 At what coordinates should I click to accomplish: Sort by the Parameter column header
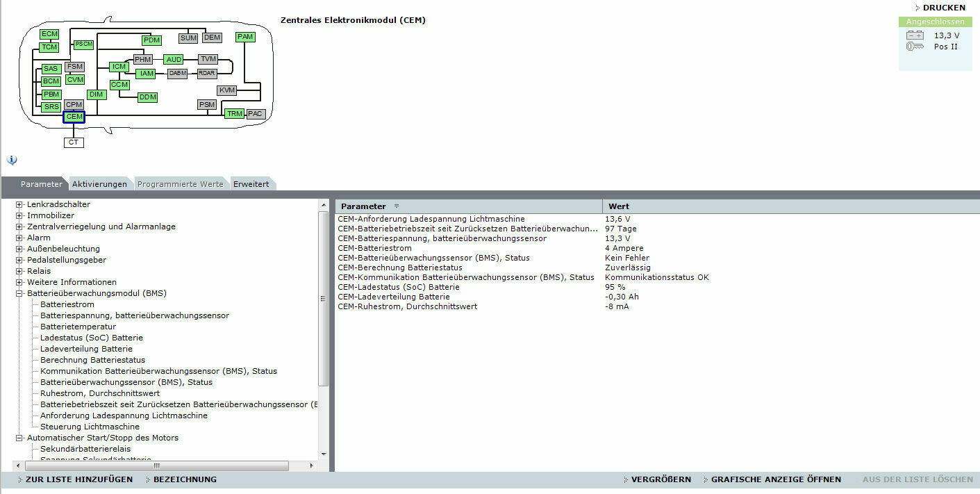point(363,206)
